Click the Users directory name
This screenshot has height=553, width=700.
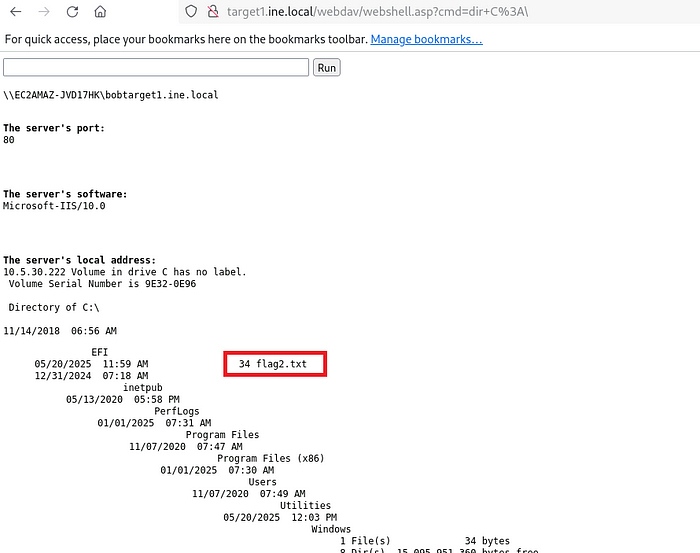262,482
